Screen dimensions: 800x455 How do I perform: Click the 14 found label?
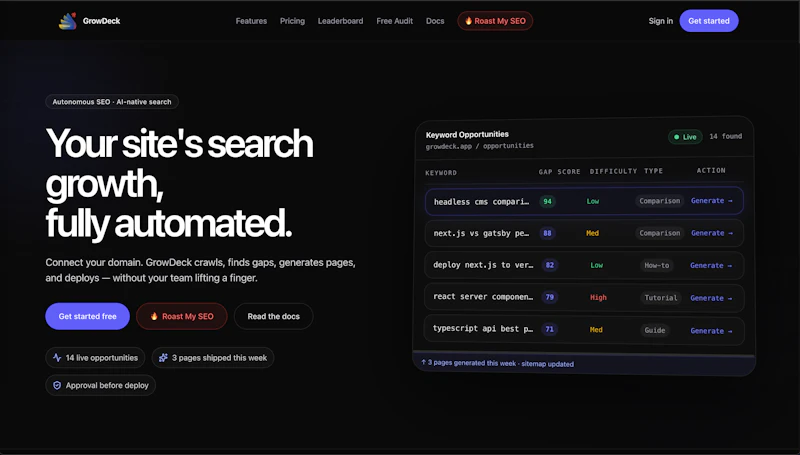click(x=726, y=136)
